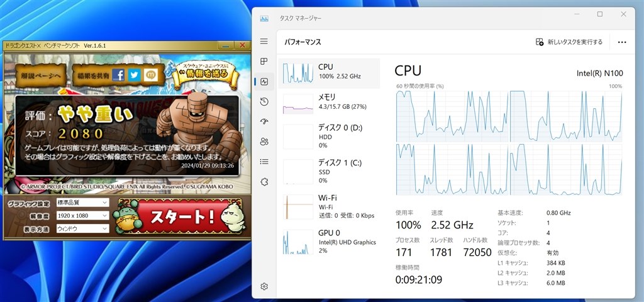Click the L3 キャッシュ value 6.0 MB

(x=556, y=283)
